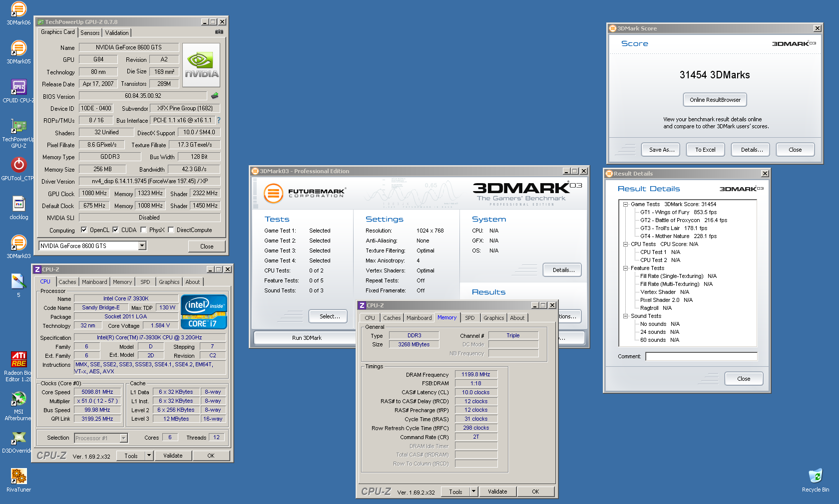Click the GPU name field NVIDIA GeForce 8600 GTS
839x504 pixels.
[x=129, y=47]
